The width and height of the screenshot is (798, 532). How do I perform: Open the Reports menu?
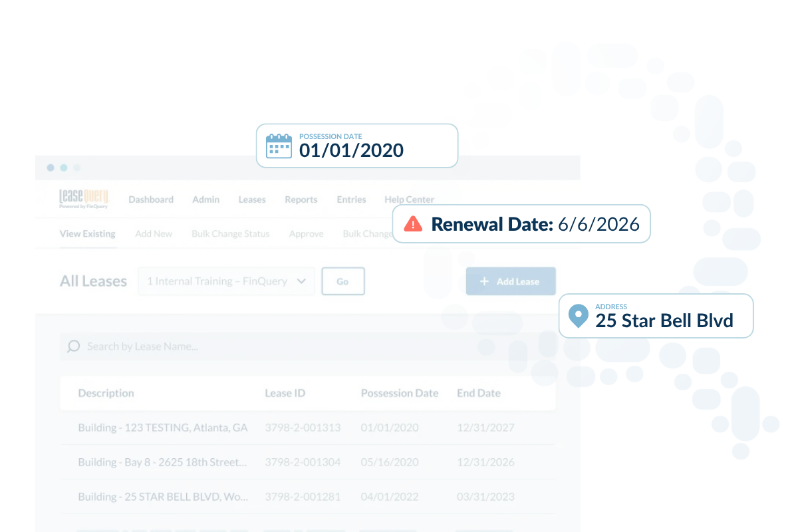click(301, 199)
